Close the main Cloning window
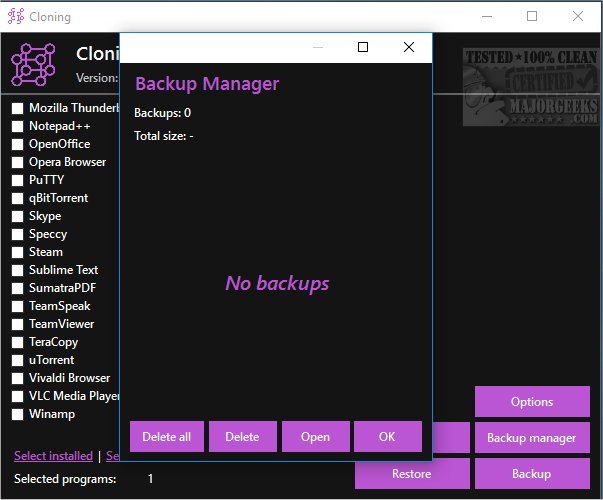603x500 pixels. (578, 16)
